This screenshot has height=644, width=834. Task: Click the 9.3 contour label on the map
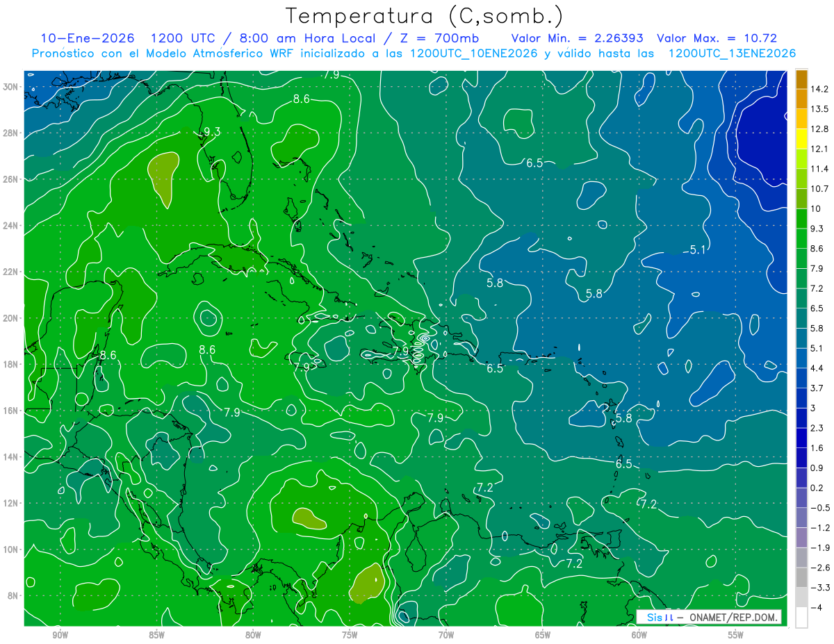(x=212, y=131)
